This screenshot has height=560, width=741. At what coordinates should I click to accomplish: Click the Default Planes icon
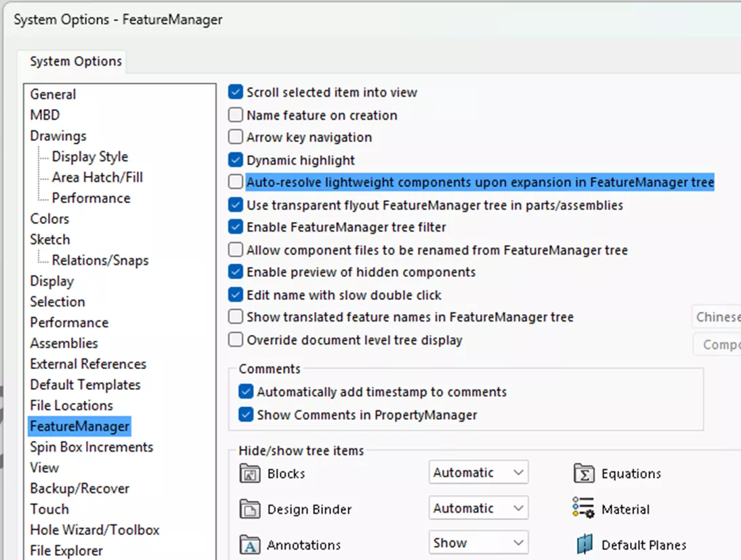[584, 544]
